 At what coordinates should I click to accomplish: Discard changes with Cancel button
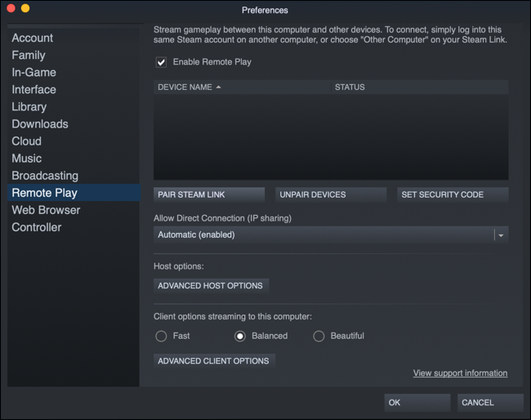click(490, 403)
